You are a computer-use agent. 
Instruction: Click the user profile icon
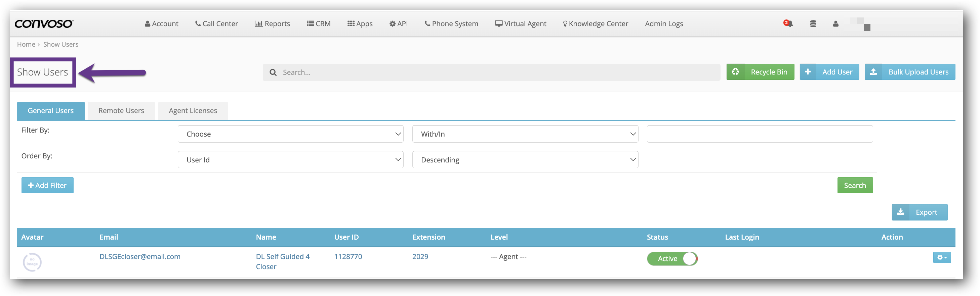tap(835, 23)
